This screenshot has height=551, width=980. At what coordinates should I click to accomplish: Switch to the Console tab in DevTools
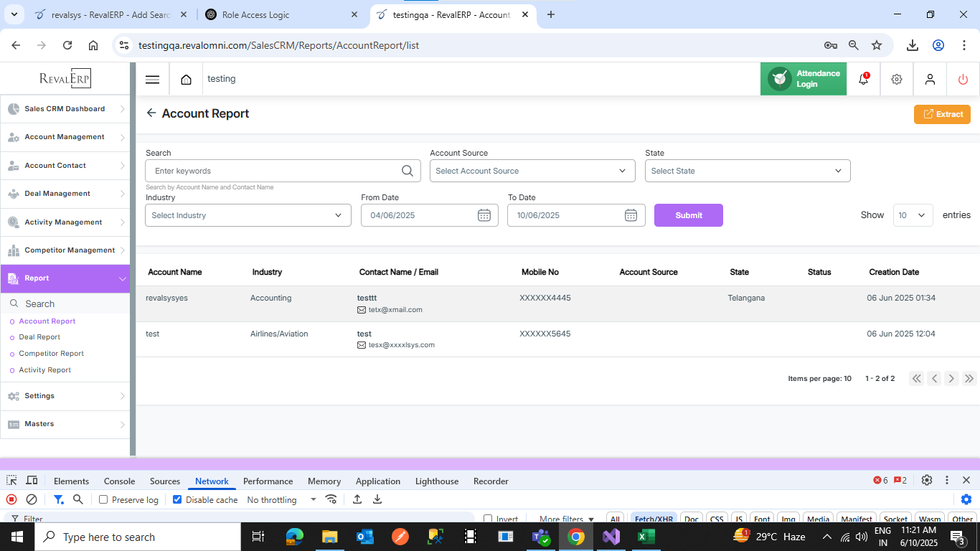119,481
